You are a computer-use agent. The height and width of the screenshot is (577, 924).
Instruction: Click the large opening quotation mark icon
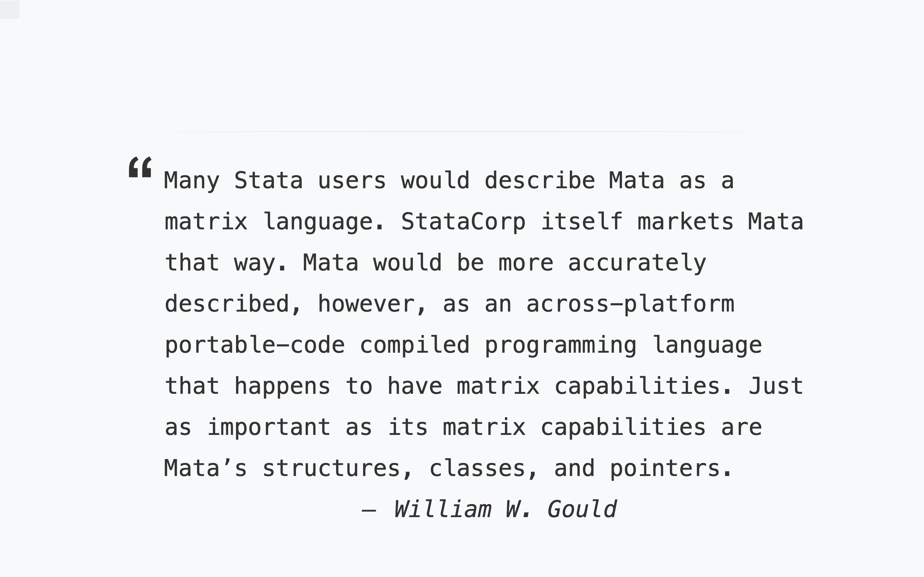(x=140, y=167)
